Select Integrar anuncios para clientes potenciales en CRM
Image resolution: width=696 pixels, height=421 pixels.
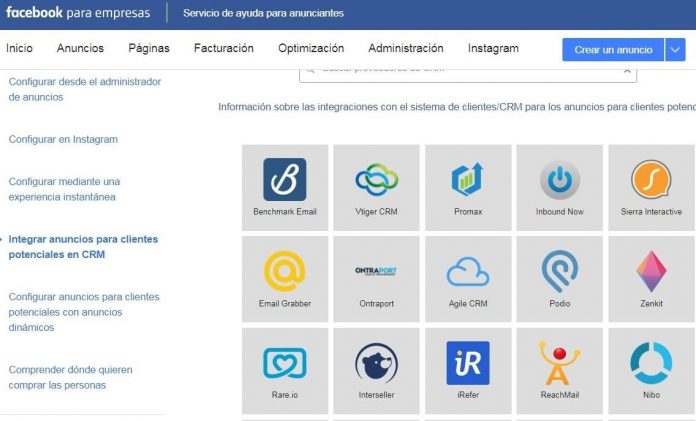pyautogui.click(x=83, y=247)
